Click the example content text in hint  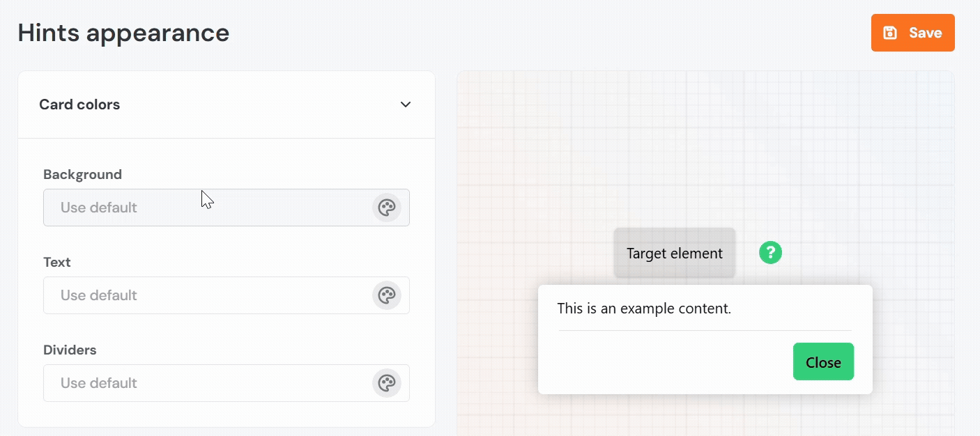click(644, 308)
